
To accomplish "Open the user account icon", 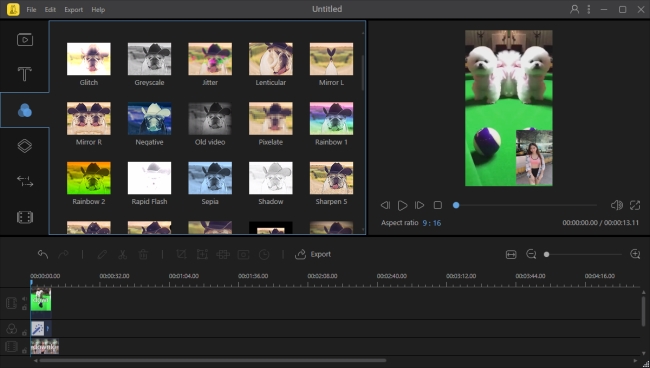I will click(574, 9).
